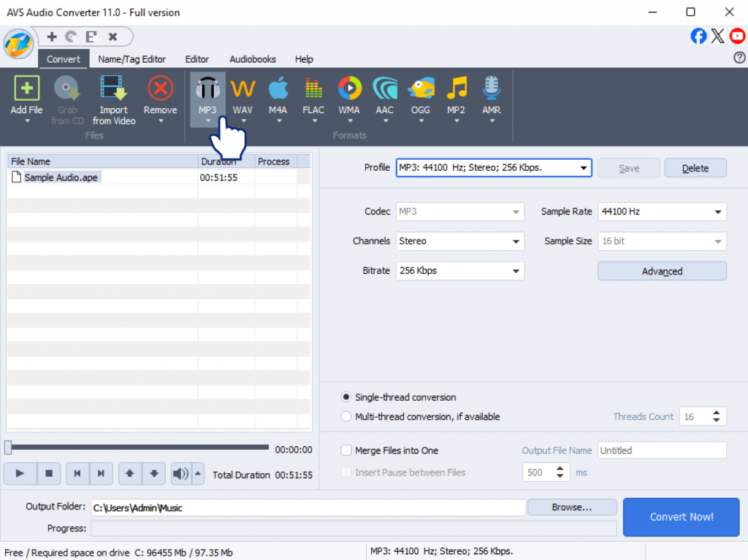Viewport: 748px width, 560px height.
Task: Click the question mark help icon
Action: coord(739,58)
